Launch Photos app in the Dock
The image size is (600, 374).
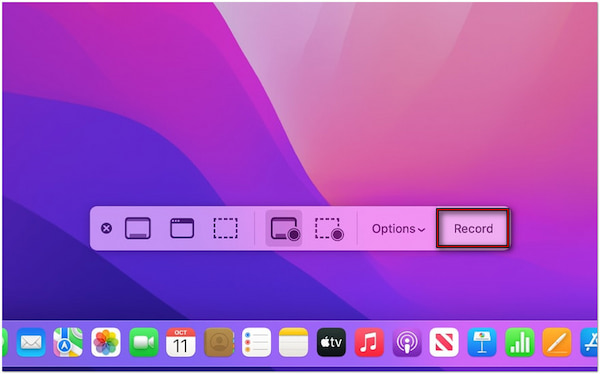point(106,342)
